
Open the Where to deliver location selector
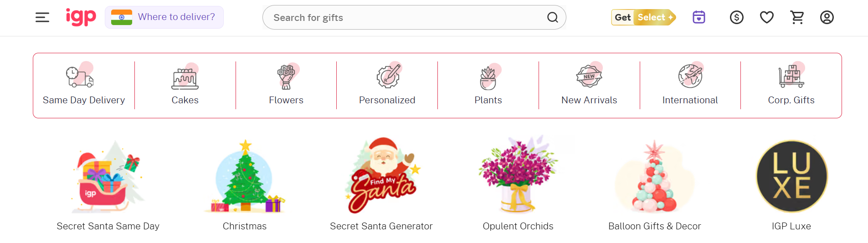(164, 17)
